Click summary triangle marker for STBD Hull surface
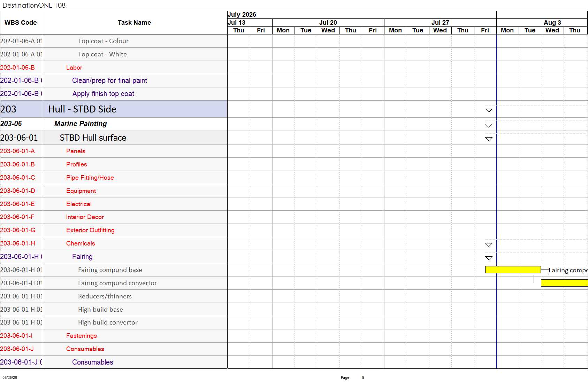Image resolution: width=588 pixels, height=382 pixels. click(489, 139)
